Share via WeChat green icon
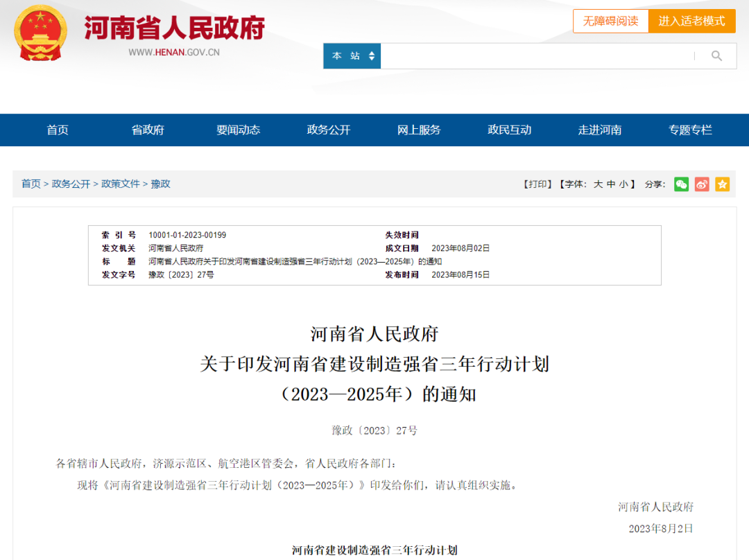This screenshot has width=749, height=560. coord(682,184)
